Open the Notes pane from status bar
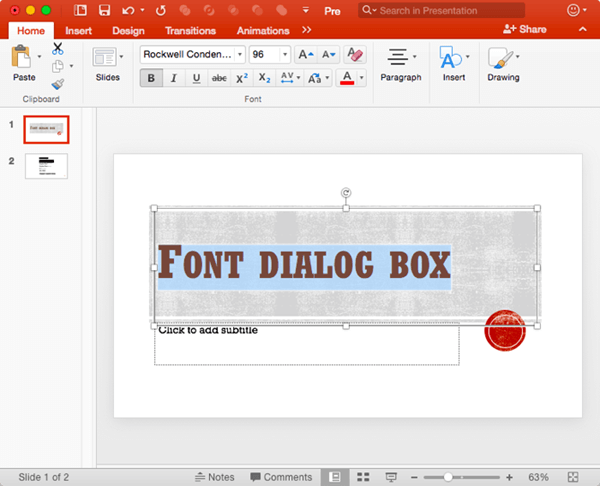This screenshot has height=486, width=600. click(215, 477)
